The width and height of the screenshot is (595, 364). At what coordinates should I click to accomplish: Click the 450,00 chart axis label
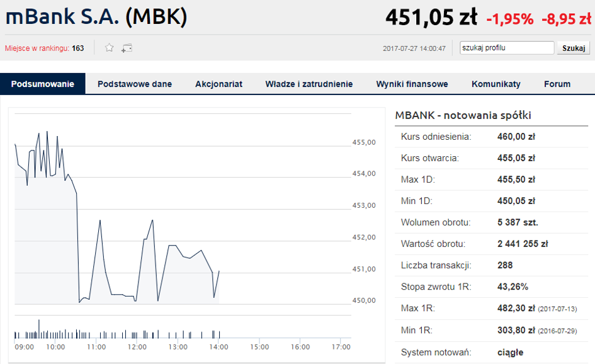click(x=364, y=300)
